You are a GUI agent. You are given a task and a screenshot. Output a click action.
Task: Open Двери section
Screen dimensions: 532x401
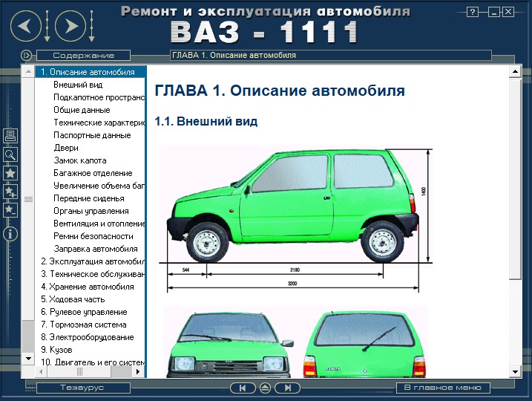tap(66, 148)
